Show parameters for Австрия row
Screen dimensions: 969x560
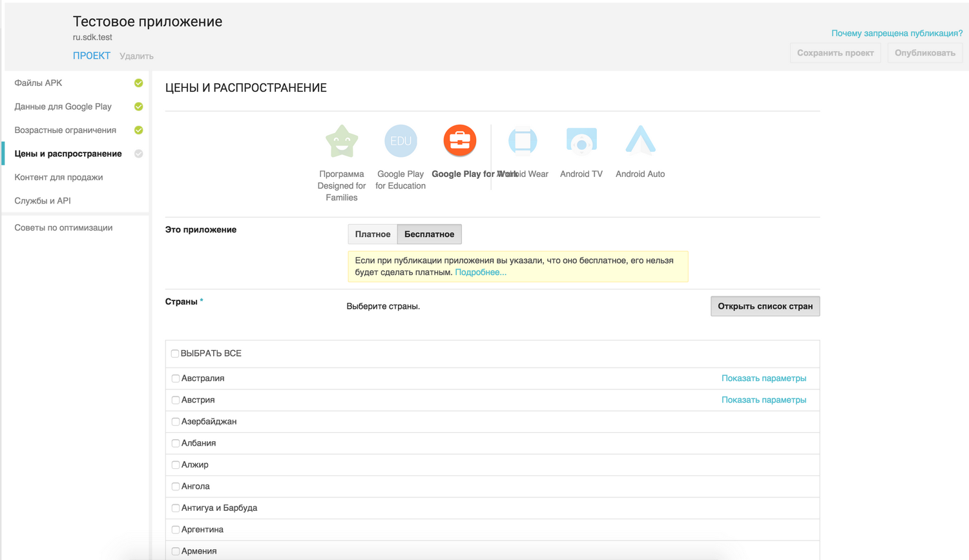click(764, 400)
